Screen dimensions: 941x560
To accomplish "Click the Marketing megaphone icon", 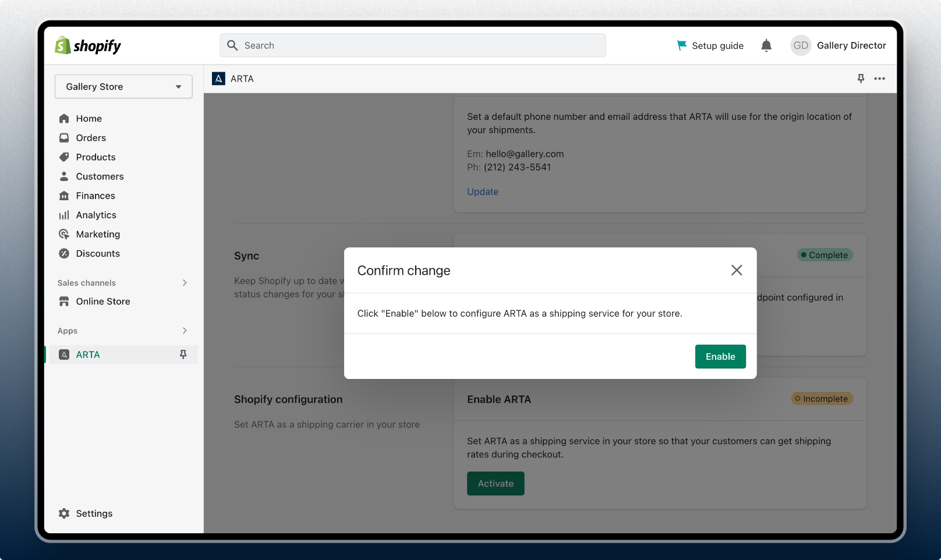I will pos(64,234).
